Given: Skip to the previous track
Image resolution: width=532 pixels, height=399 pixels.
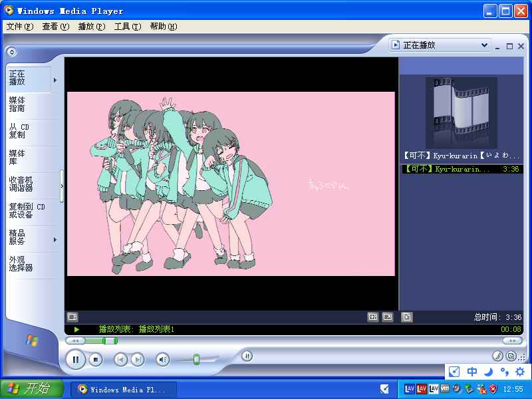Looking at the screenshot, I should click(120, 360).
